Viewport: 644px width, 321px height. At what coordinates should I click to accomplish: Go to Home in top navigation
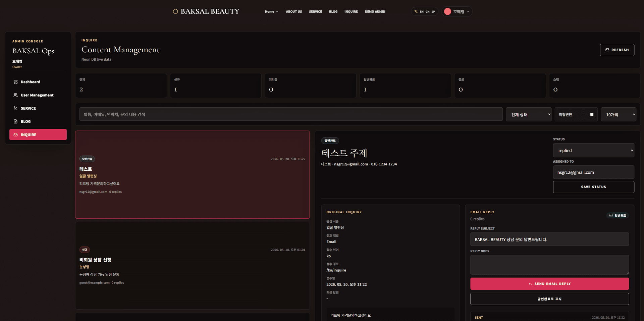(269, 12)
